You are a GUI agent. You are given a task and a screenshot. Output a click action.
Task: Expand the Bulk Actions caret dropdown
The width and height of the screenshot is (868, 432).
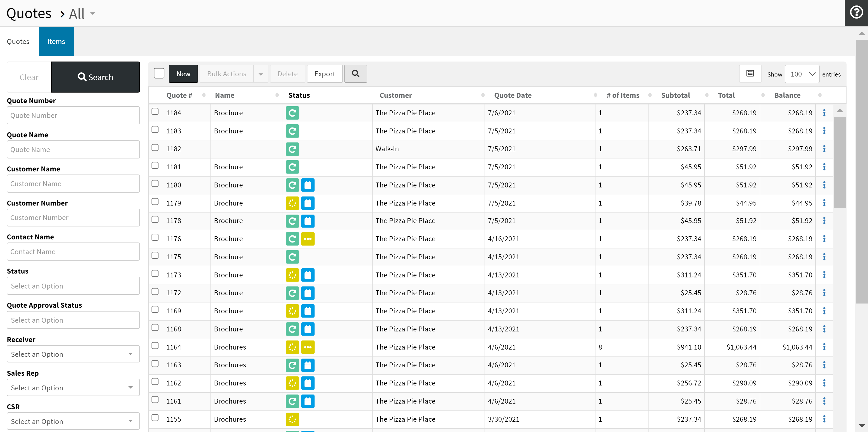coord(260,74)
